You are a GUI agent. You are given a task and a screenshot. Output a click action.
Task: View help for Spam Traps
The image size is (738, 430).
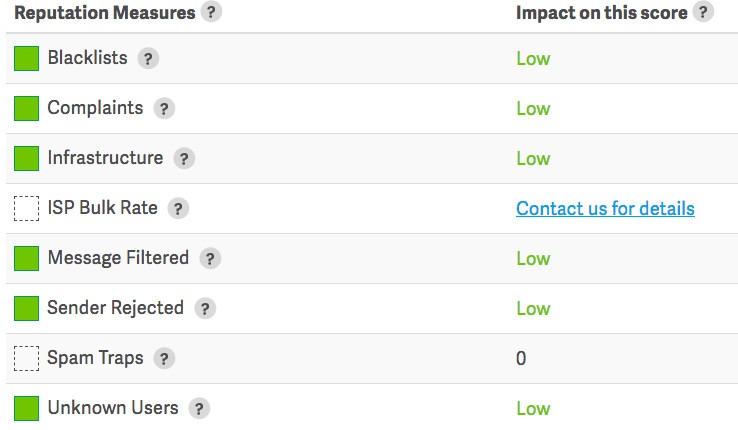click(164, 358)
